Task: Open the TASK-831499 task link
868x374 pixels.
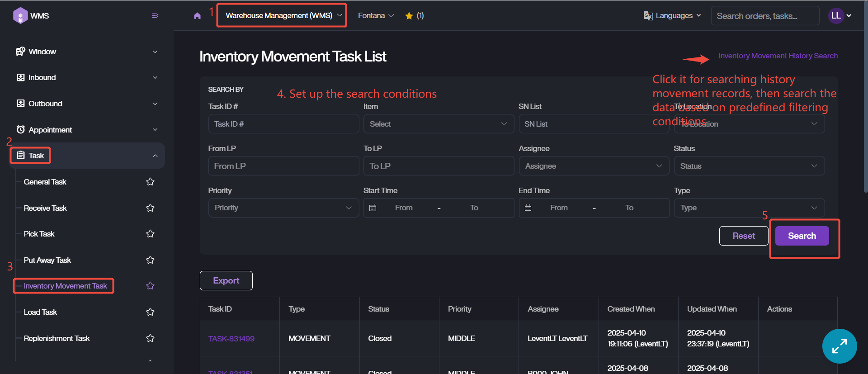Action: [231, 339]
